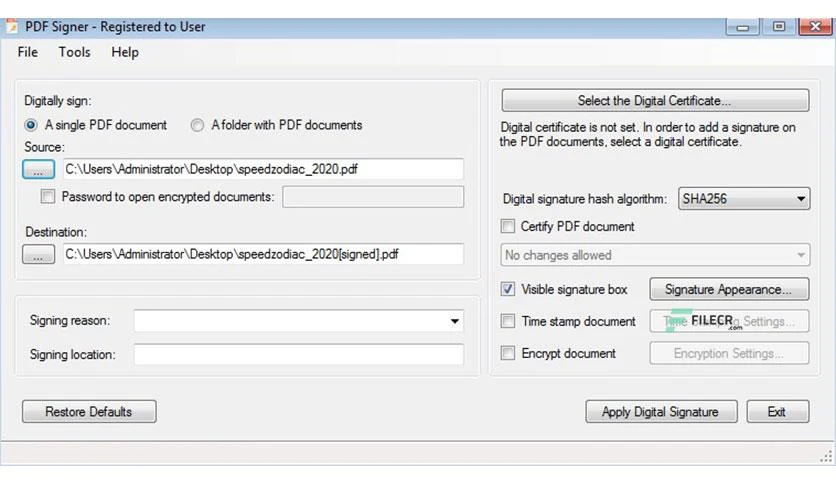Open the SHA256 hash algorithm dropdown
The height and width of the screenshot is (484, 836).
pos(744,199)
